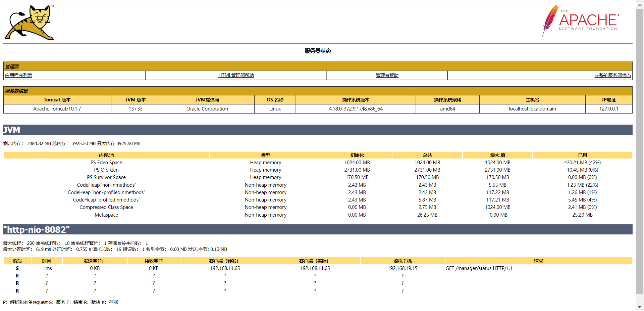Click the PS Survivor Space row name
Image resolution: width=644 pixels, height=311 pixels.
tap(106, 177)
